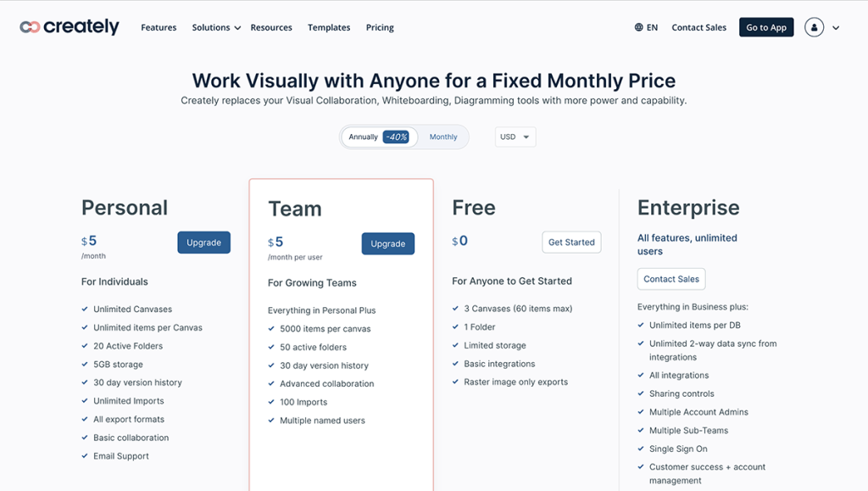868x491 pixels.
Task: Click the checkmark beside Unlimited Canvases
Action: 82,309
